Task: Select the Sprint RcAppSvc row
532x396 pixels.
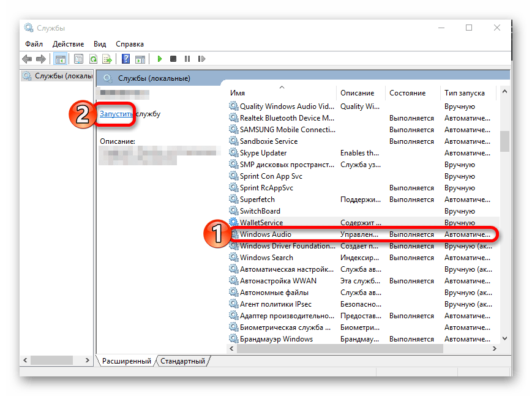Action: (363, 188)
